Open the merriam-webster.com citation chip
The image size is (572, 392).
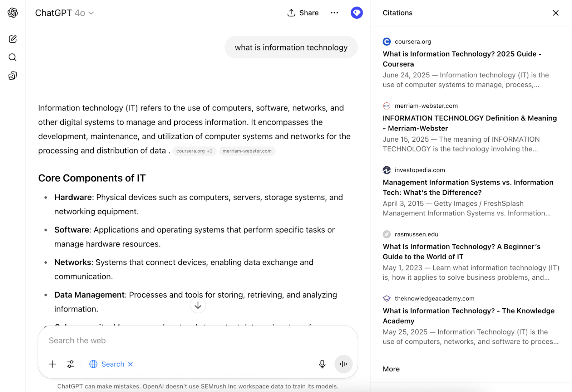pyautogui.click(x=247, y=151)
